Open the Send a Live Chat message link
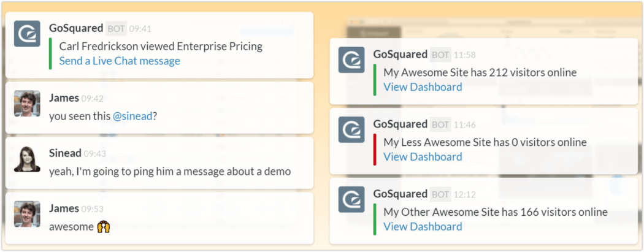 tap(120, 61)
